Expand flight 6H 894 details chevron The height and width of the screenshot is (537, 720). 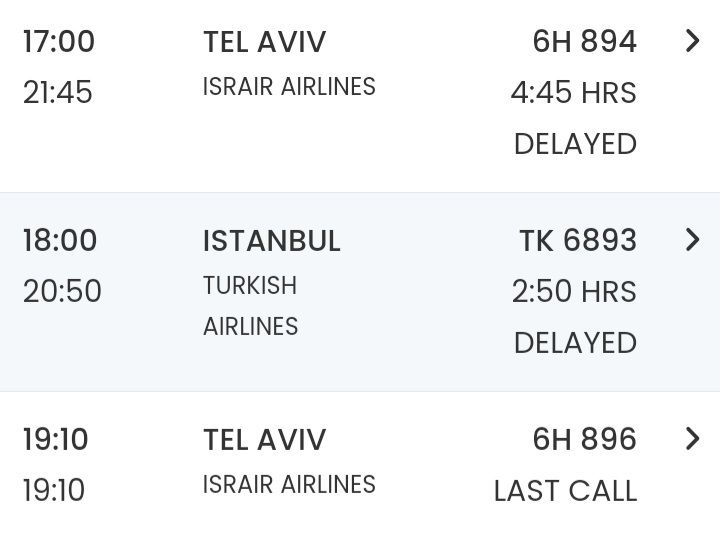click(692, 41)
